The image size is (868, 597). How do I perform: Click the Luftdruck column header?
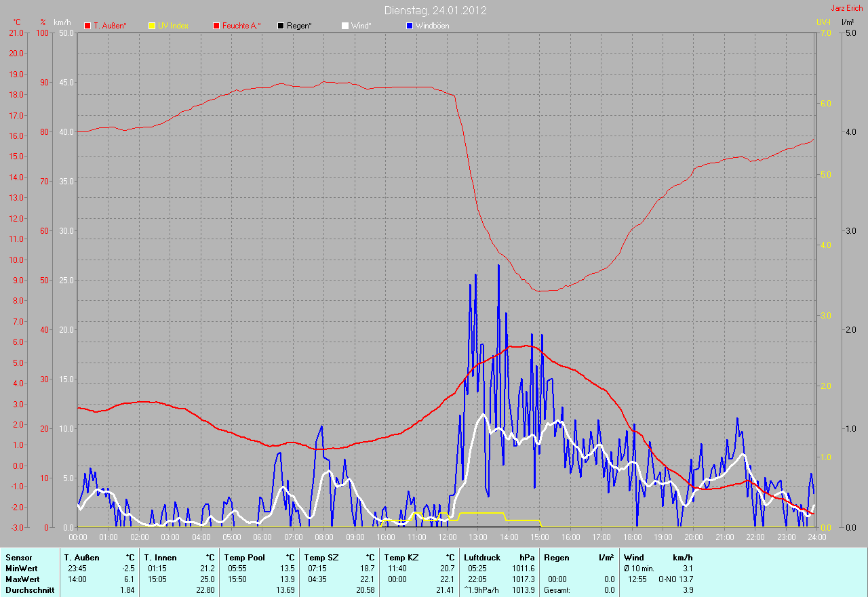click(x=482, y=557)
